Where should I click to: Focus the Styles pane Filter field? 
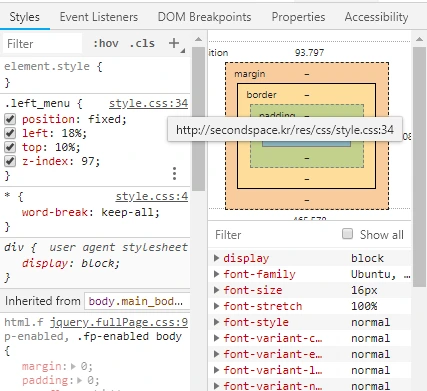43,43
